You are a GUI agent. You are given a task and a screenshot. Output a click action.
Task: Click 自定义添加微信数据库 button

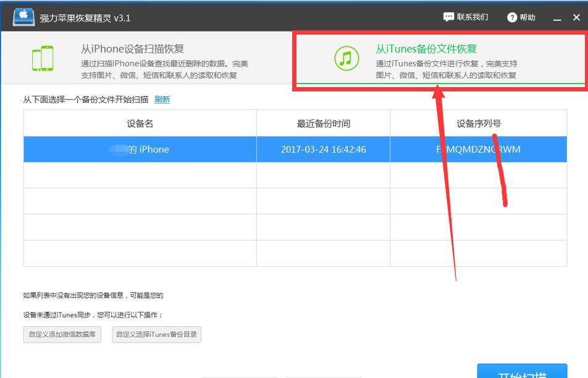(62, 334)
